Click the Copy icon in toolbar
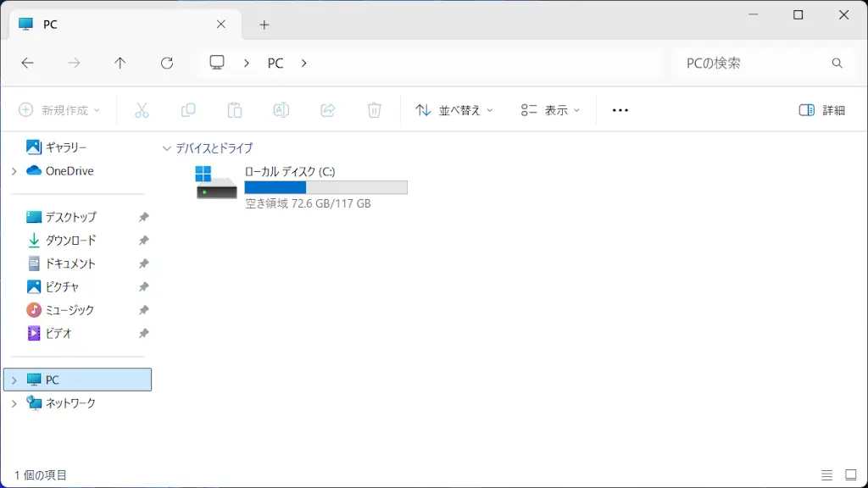868x488 pixels. (188, 110)
